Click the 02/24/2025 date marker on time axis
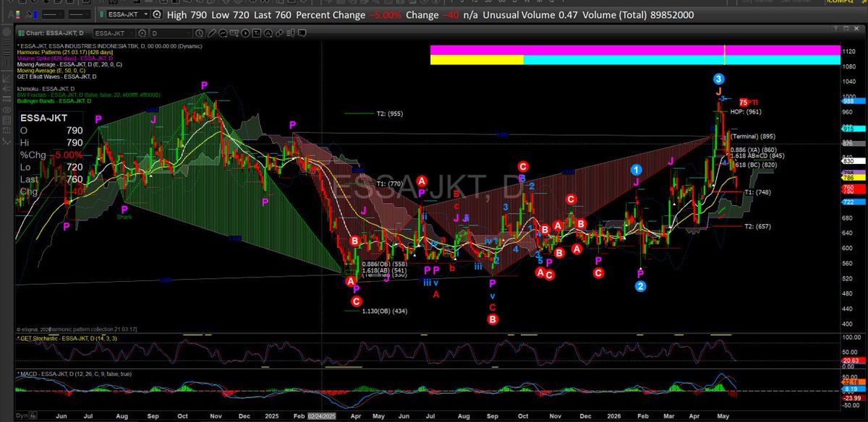The image size is (868, 422). coord(321,416)
